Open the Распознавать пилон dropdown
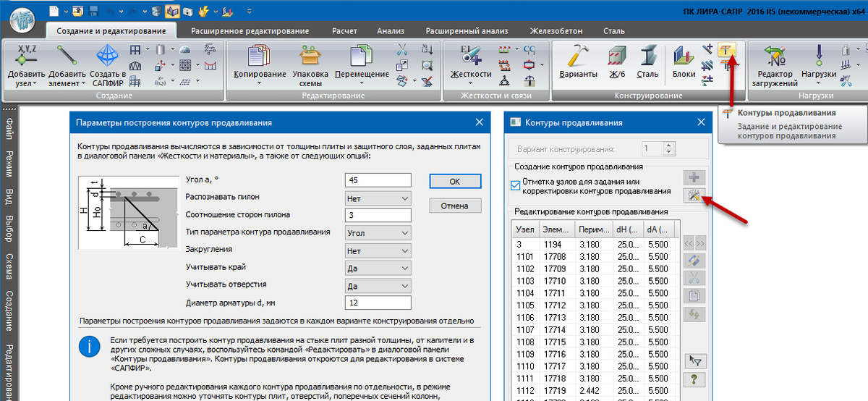Screen dimensions: 868x401 point(378,197)
